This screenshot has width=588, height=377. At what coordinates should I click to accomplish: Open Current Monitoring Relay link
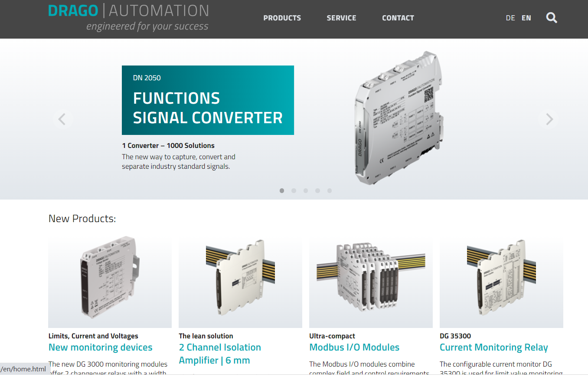tap(494, 347)
